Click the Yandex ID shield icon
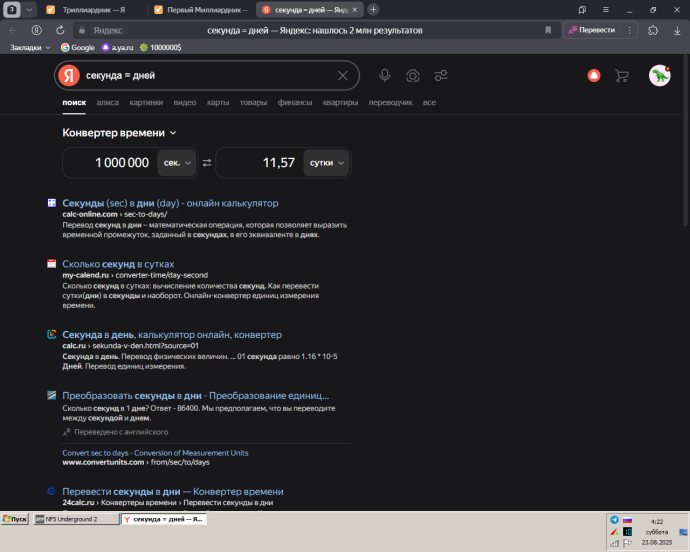The height and width of the screenshot is (552, 690). click(x=37, y=30)
